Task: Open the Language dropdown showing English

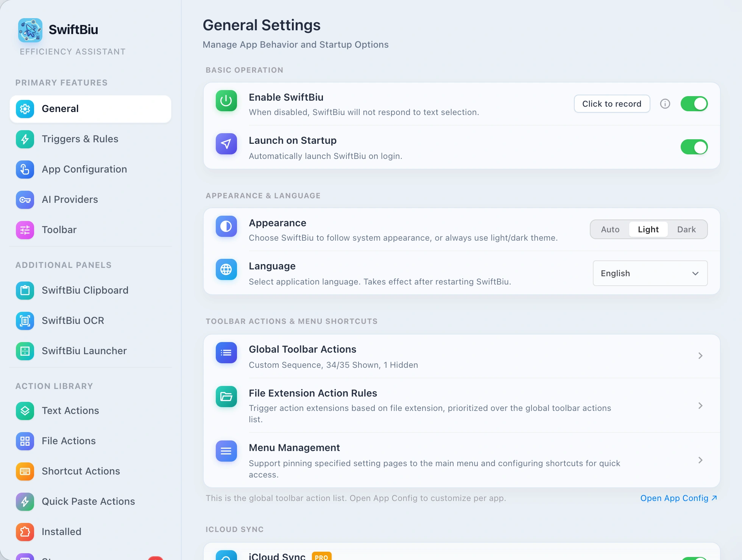Action: pos(650,273)
